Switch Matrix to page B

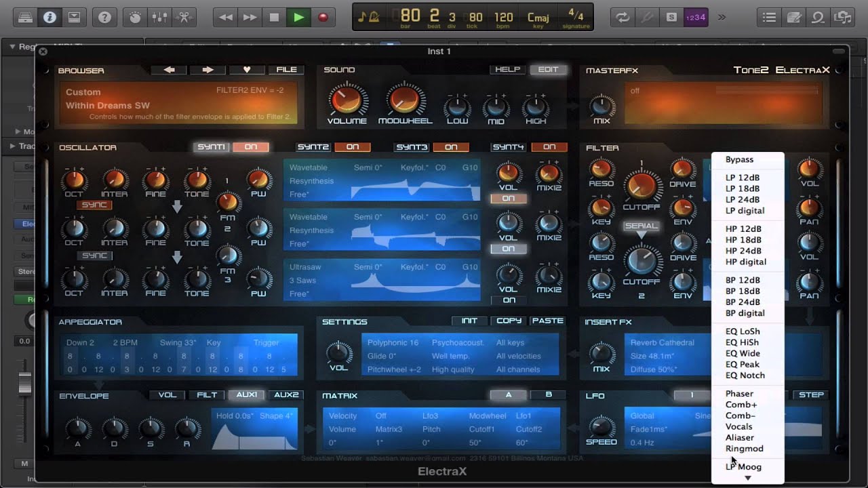point(549,395)
